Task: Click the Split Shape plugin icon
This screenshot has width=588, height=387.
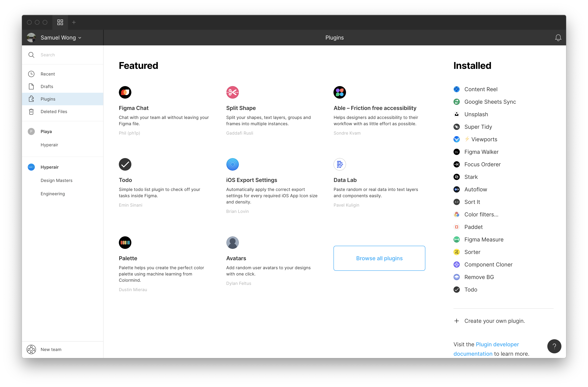Action: point(233,92)
